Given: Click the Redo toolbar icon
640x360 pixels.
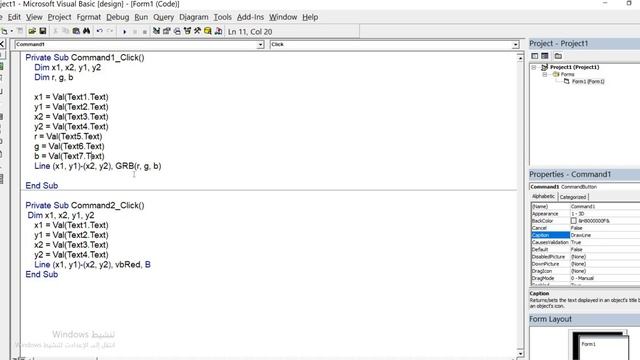Looking at the screenshot, I should pos(110,31).
